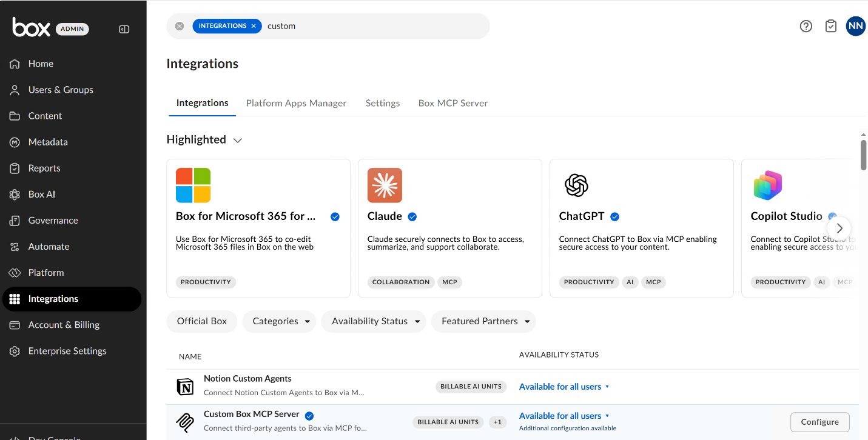Toggle the Official Box filter

coord(202,321)
